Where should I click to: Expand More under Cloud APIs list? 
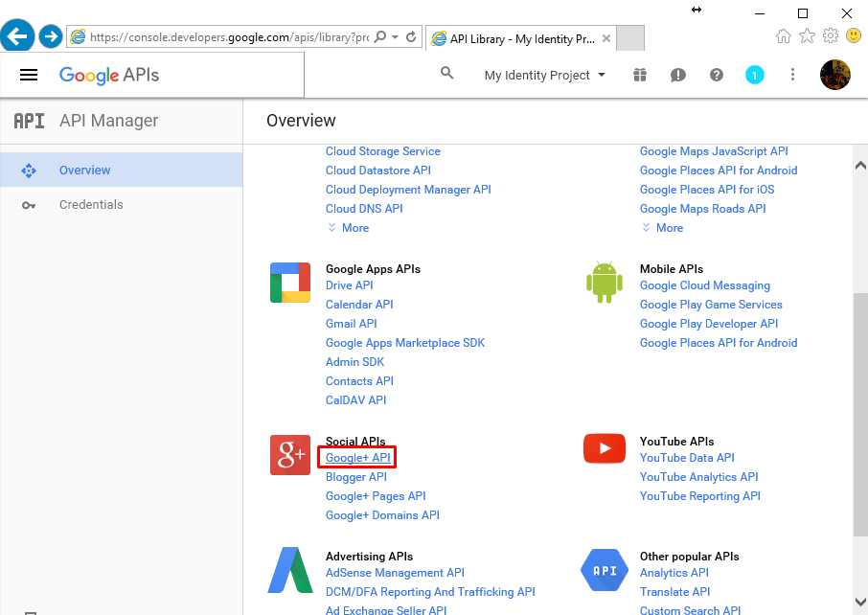pos(348,228)
